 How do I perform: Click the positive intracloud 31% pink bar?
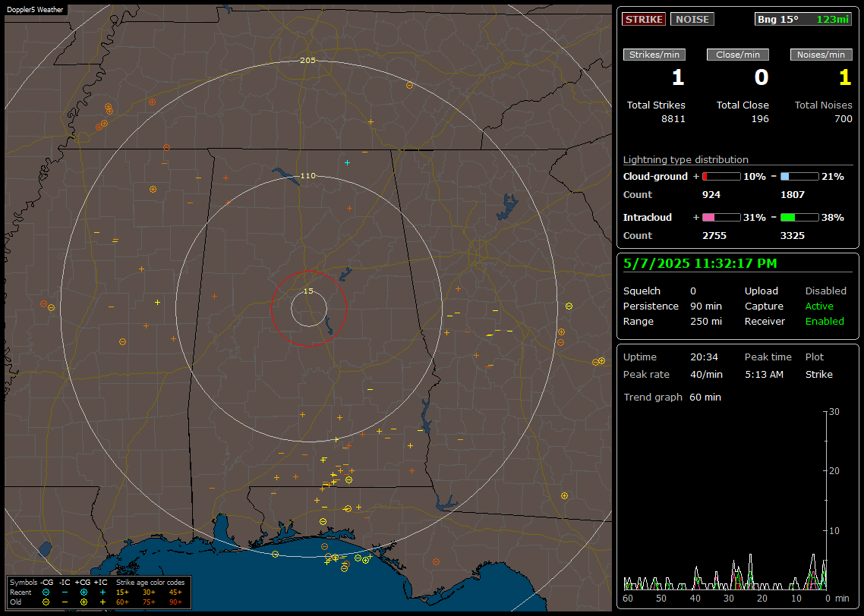721,218
